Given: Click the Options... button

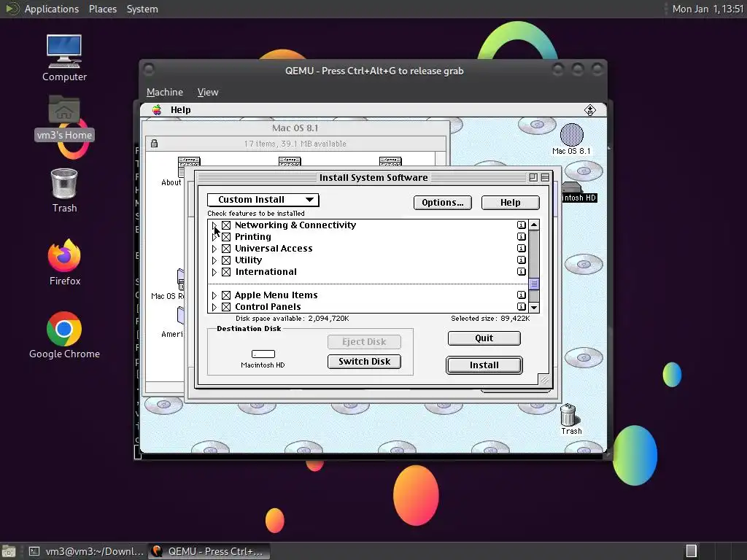Looking at the screenshot, I should point(443,203).
